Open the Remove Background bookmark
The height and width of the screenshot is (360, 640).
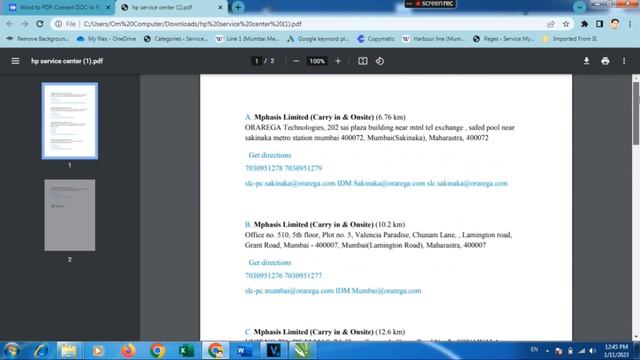pos(38,39)
